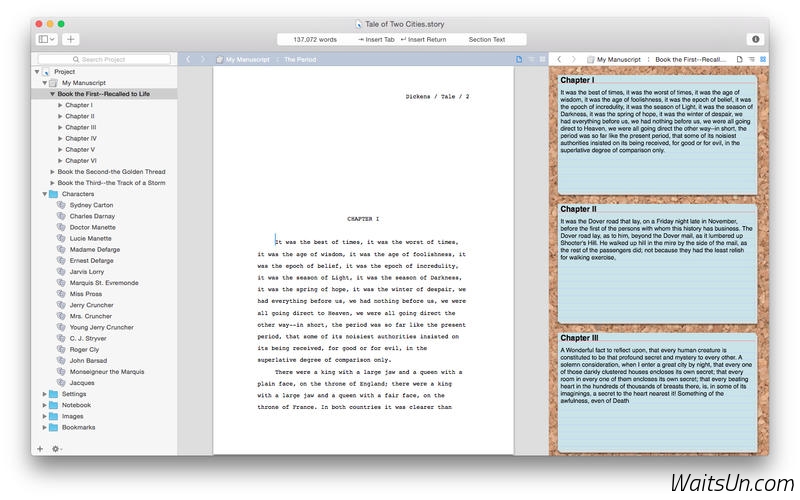Select Mrs. Cruncher in Characters
Viewport: 800px width, 500px height.
pos(90,316)
